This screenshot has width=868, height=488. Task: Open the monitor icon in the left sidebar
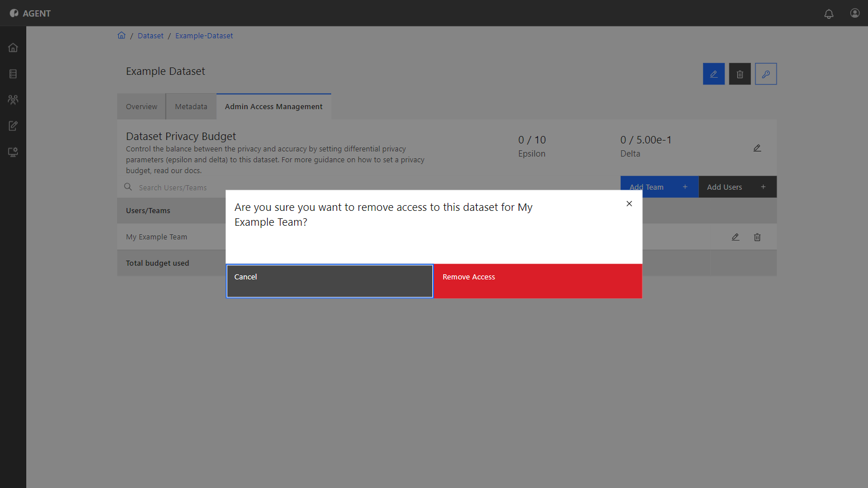(x=13, y=152)
